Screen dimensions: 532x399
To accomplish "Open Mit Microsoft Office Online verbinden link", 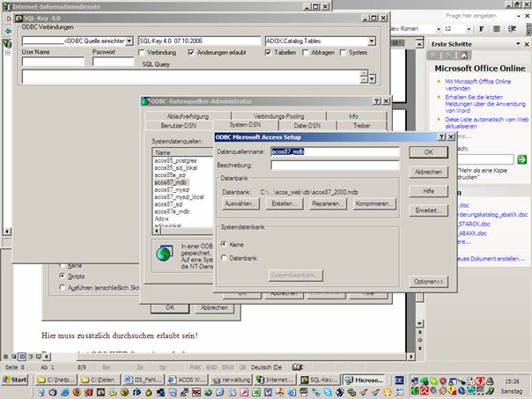I will point(477,85).
